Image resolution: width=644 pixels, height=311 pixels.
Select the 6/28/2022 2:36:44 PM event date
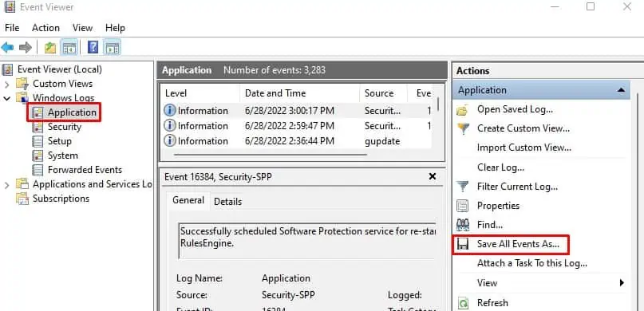pyautogui.click(x=289, y=141)
